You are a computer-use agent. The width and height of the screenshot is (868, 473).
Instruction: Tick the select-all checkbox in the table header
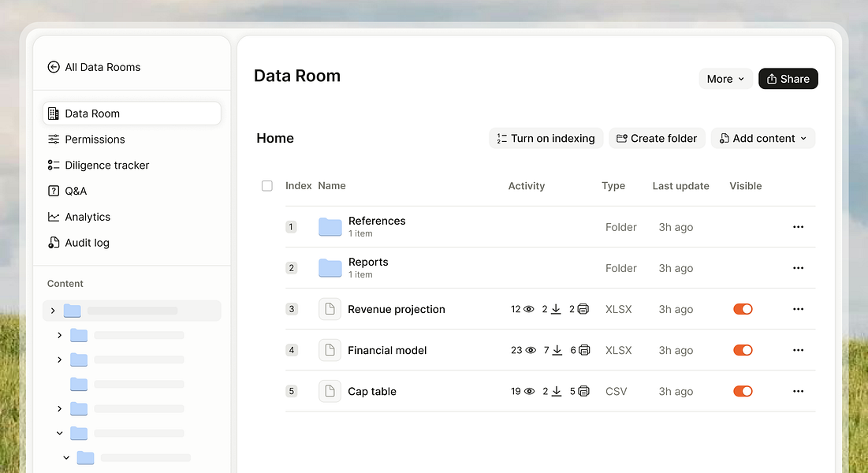266,185
